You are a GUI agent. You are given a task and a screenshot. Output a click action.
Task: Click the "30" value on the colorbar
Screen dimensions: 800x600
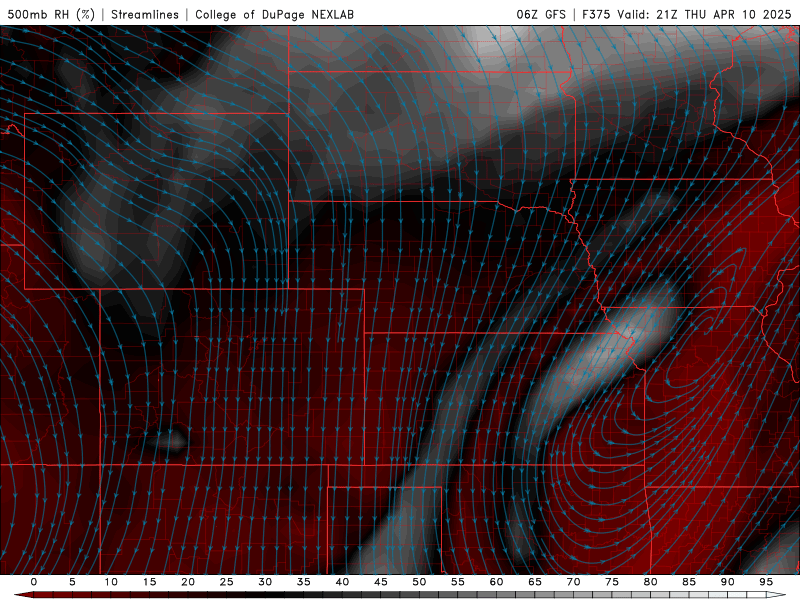(x=265, y=582)
